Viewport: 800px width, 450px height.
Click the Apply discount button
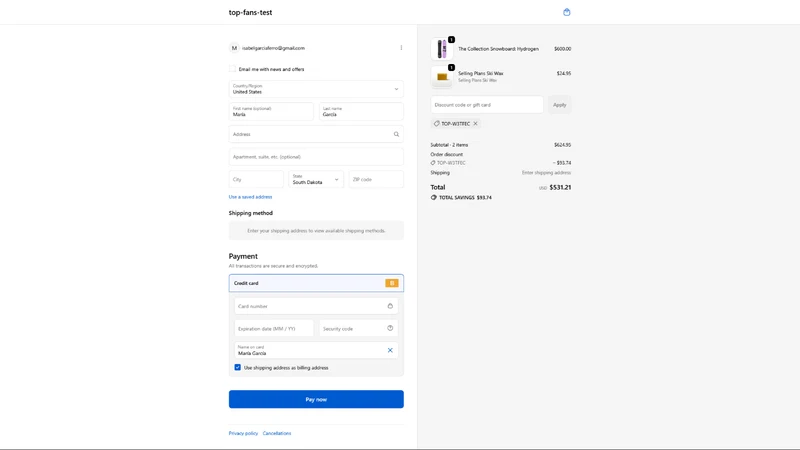(559, 105)
